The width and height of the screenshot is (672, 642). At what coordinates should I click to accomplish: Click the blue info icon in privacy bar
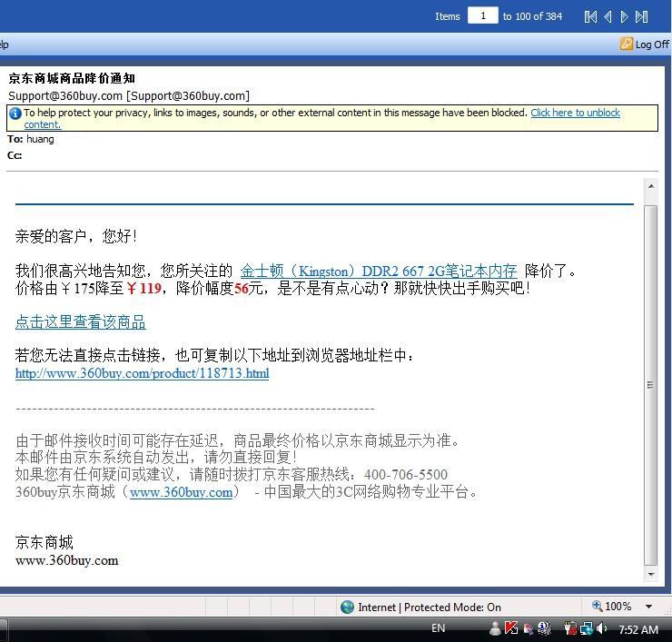pos(15,114)
